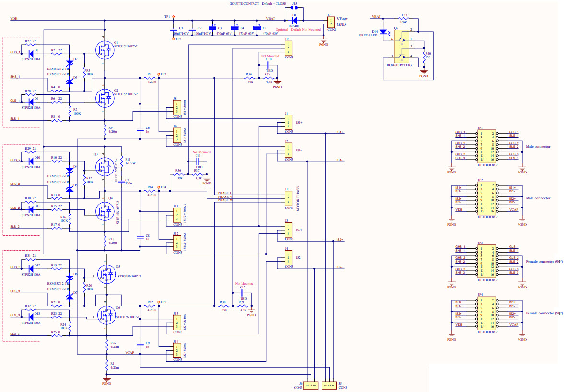Click the Q5 transistor symbol
564x392 pixels.
106,274
